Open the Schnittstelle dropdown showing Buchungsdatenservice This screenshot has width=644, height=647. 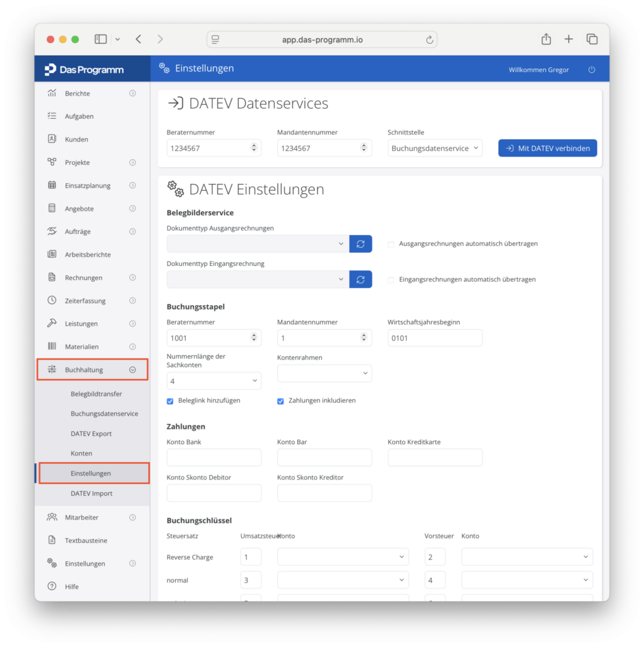click(434, 147)
